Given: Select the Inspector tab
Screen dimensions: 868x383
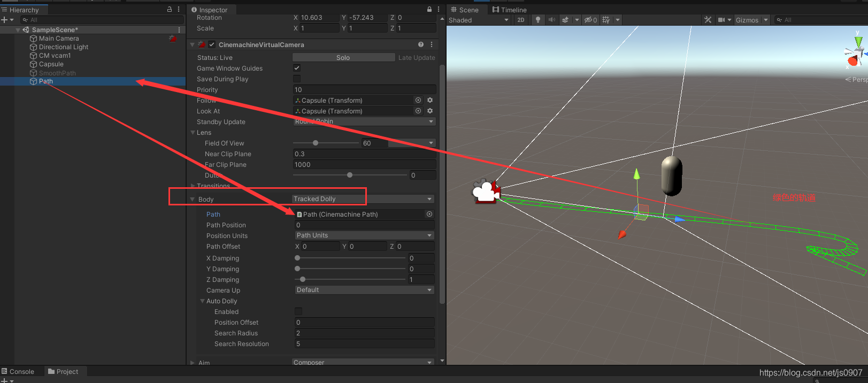Looking at the screenshot, I should click(x=210, y=10).
